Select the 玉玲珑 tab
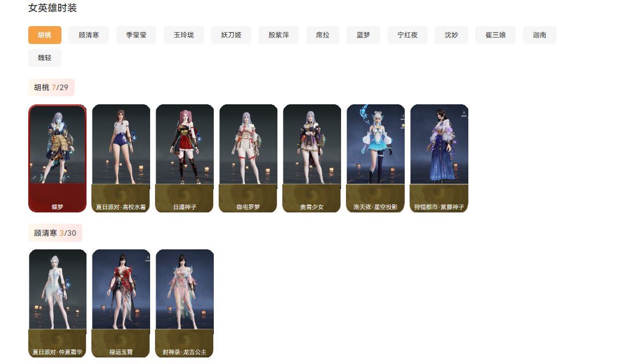This screenshot has height=364, width=625. (x=184, y=35)
